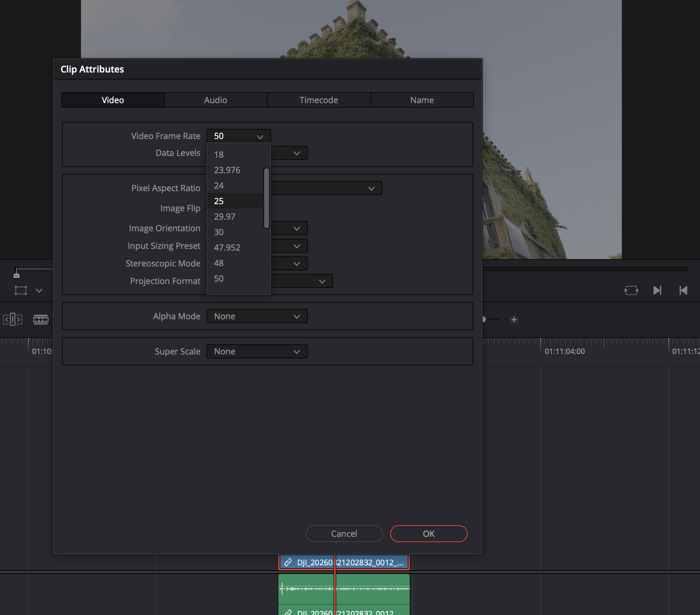Click the frame rate list scrollbar
Image resolution: width=700 pixels, height=615 pixels.
click(x=267, y=198)
